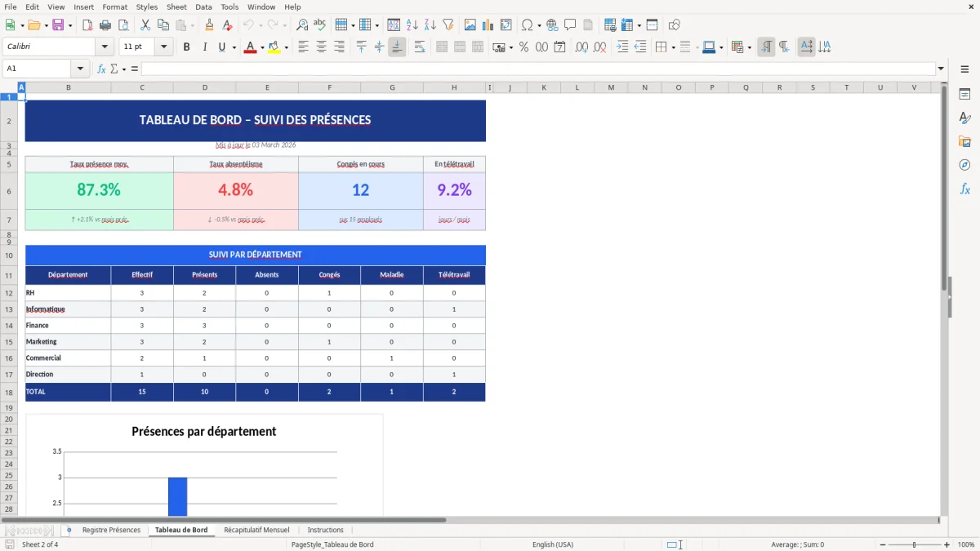
Task: Click the AutoFilter icon
Action: click(x=447, y=24)
